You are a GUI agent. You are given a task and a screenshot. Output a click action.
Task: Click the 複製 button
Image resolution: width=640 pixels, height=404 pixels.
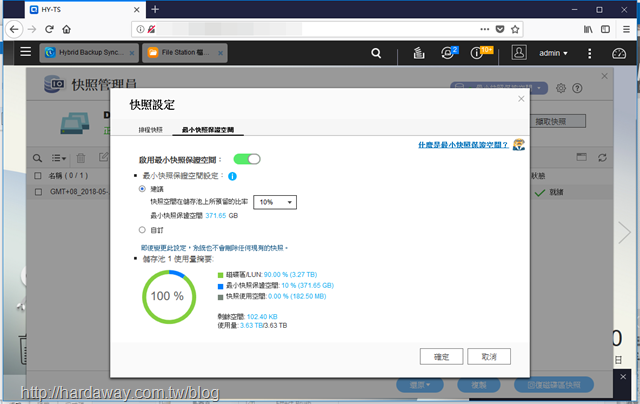tap(479, 385)
